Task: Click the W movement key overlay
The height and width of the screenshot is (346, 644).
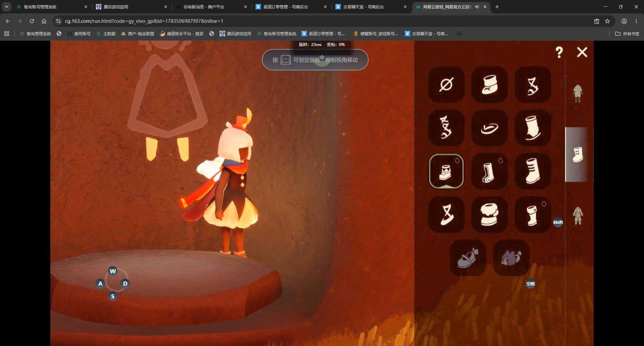Action: tap(113, 271)
